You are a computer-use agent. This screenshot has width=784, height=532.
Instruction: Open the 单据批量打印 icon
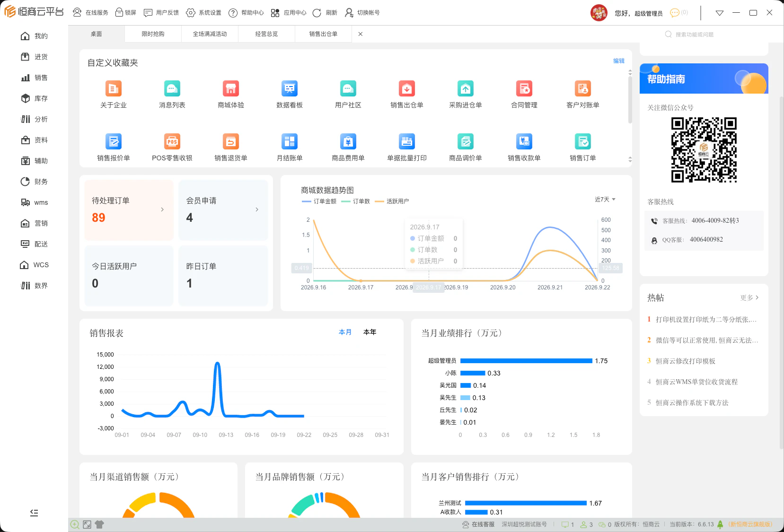pos(406,141)
